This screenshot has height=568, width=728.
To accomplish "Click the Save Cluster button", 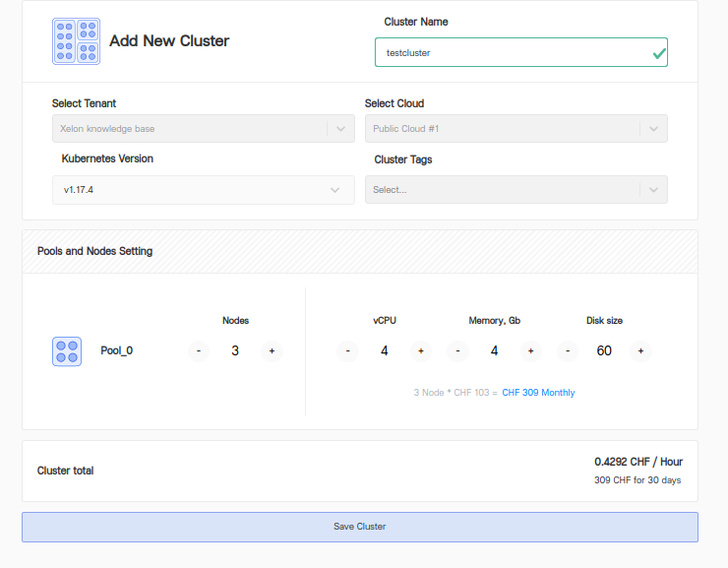I will click(x=360, y=527).
